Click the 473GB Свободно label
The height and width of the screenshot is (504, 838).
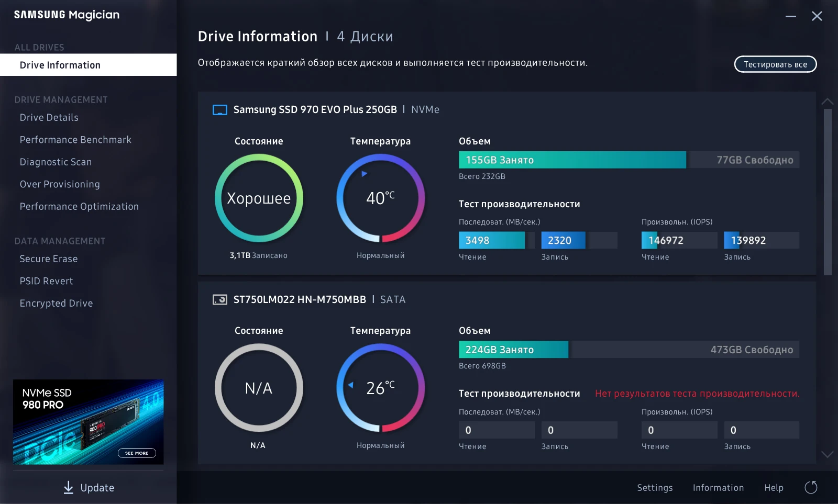pos(752,350)
